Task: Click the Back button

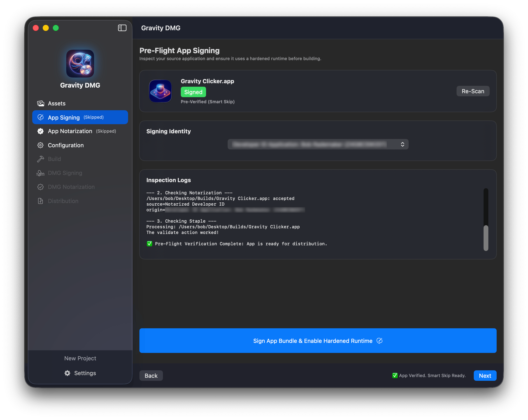Action: (151, 376)
